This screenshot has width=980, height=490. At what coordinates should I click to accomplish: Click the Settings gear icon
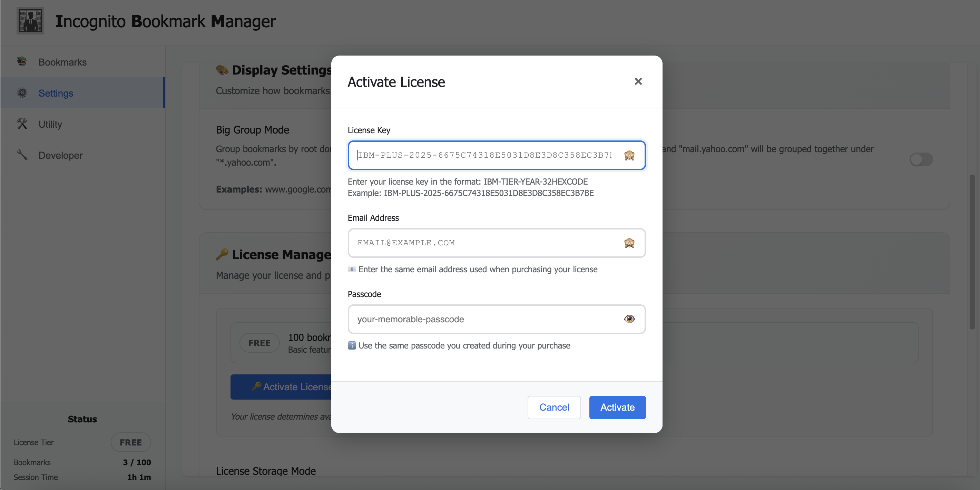click(x=22, y=92)
